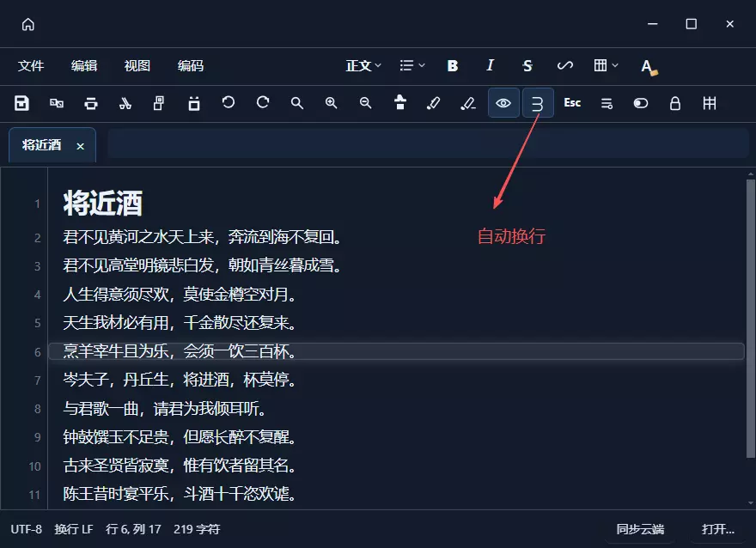This screenshot has width=756, height=548.
Task: Click the list settings lines icon
Action: tap(607, 103)
